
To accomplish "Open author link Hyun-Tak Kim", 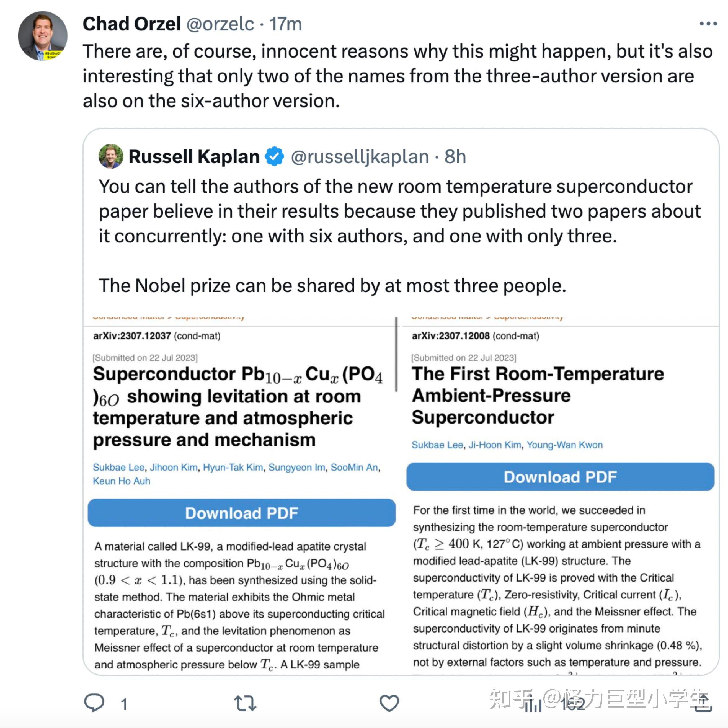I will 233,467.
